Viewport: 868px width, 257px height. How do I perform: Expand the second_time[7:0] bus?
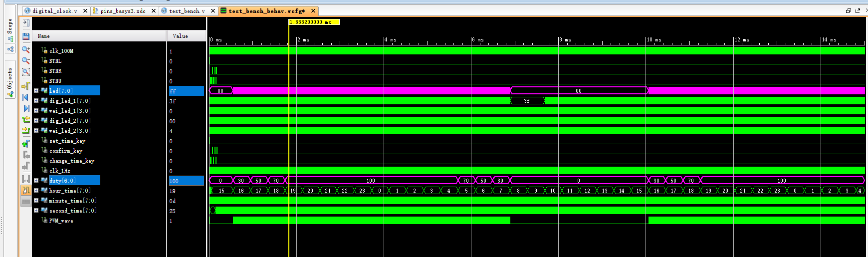[36, 211]
